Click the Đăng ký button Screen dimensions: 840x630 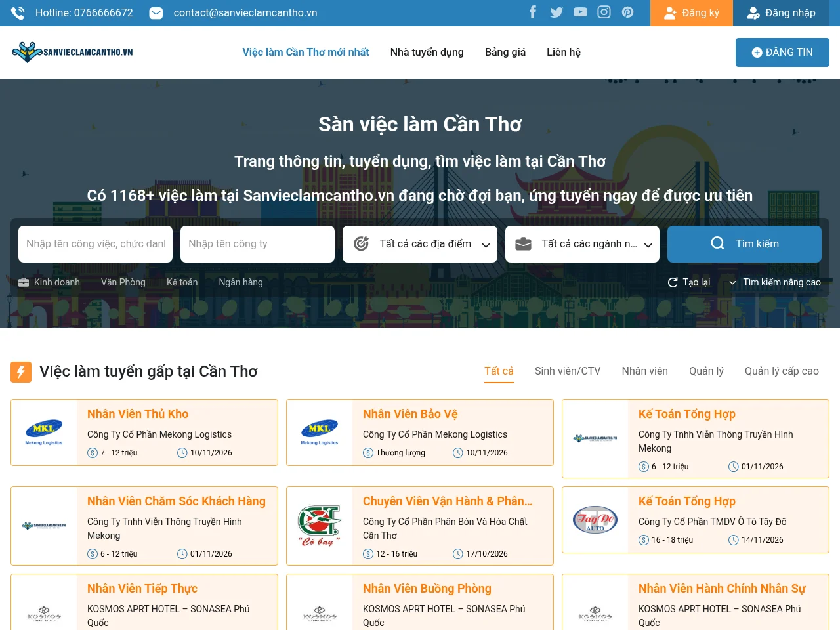[x=692, y=13]
